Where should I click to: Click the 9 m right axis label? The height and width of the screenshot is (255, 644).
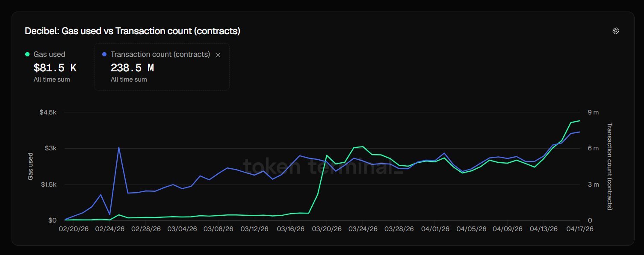(594, 112)
